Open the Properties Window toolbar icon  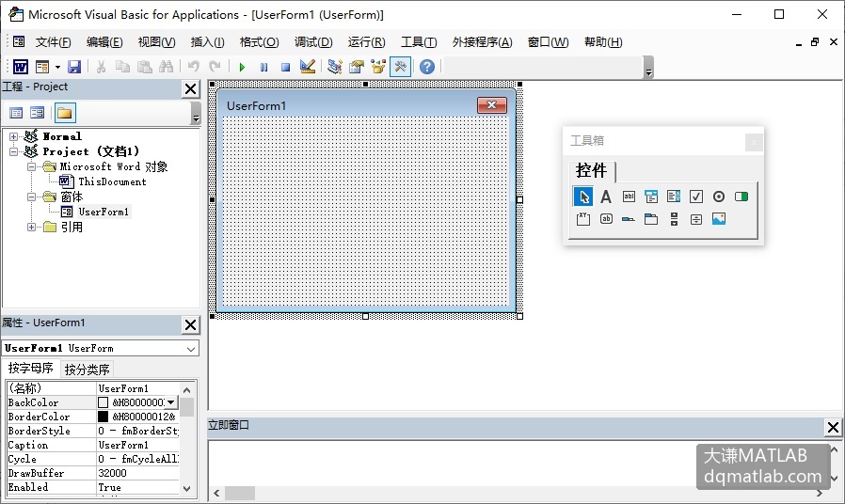point(357,67)
